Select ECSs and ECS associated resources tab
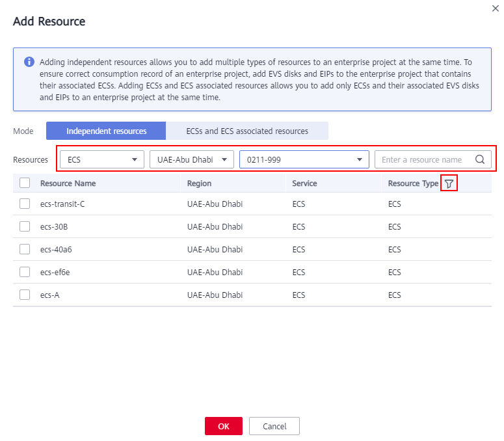The height and width of the screenshot is (441, 504). (247, 131)
